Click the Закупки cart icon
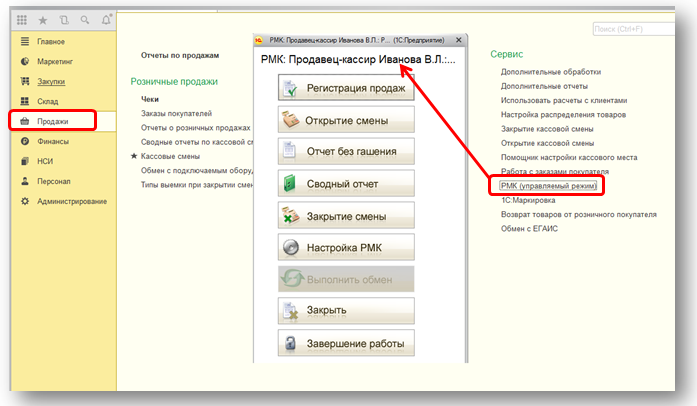This screenshot has height=406, width=697. tap(25, 81)
